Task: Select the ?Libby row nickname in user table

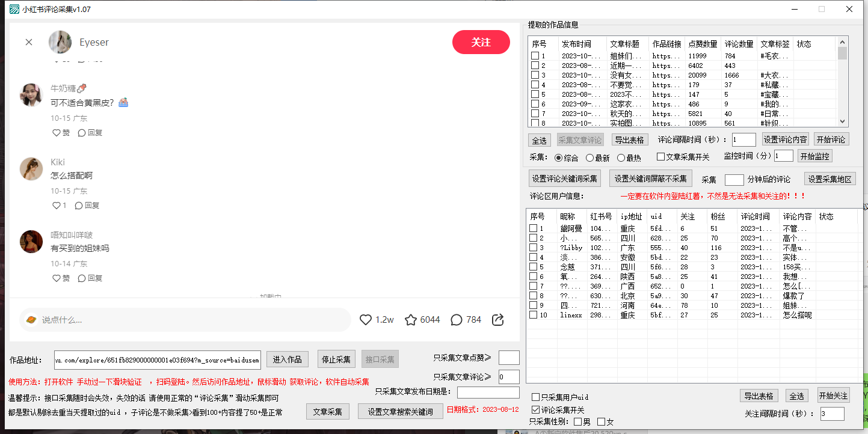Action: pyautogui.click(x=571, y=248)
